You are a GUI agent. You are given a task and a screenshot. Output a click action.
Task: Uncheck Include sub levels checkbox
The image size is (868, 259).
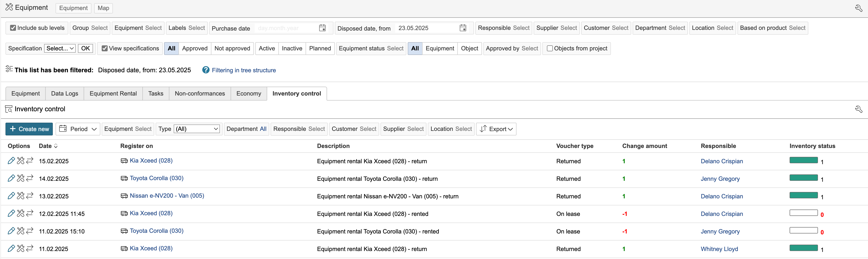point(13,28)
